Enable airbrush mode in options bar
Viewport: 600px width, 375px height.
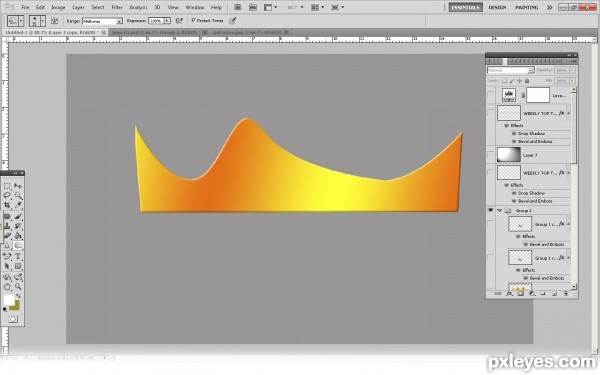pyautogui.click(x=179, y=21)
